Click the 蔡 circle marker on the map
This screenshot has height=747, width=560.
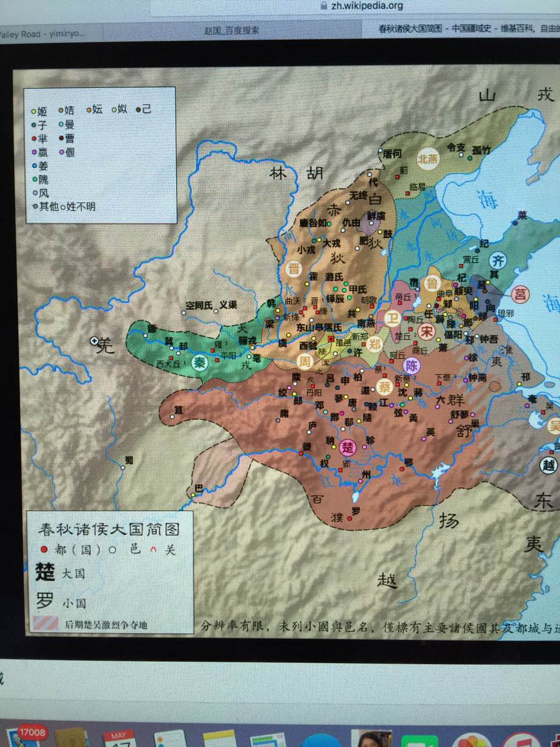tap(384, 386)
